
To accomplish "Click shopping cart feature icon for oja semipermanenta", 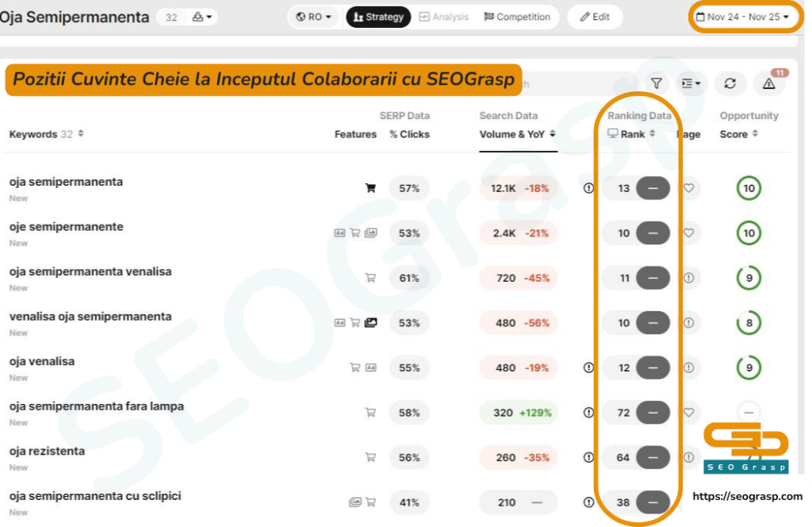I will click(370, 188).
